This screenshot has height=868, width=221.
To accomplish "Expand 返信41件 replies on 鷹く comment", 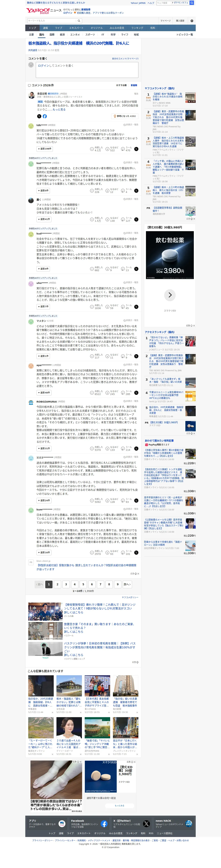I will pyautogui.click(x=44, y=219).
